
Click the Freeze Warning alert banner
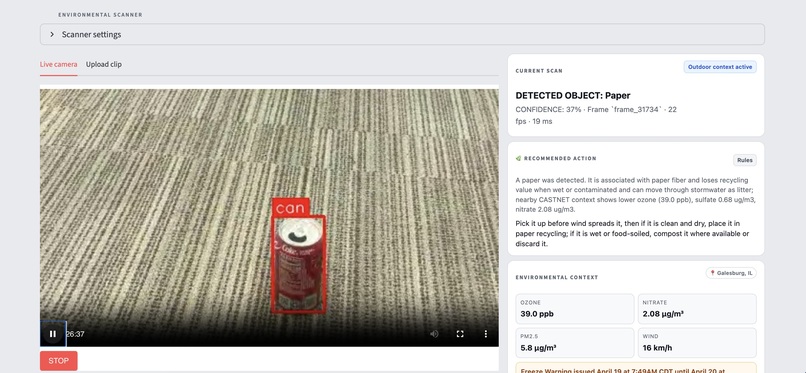pos(636,368)
